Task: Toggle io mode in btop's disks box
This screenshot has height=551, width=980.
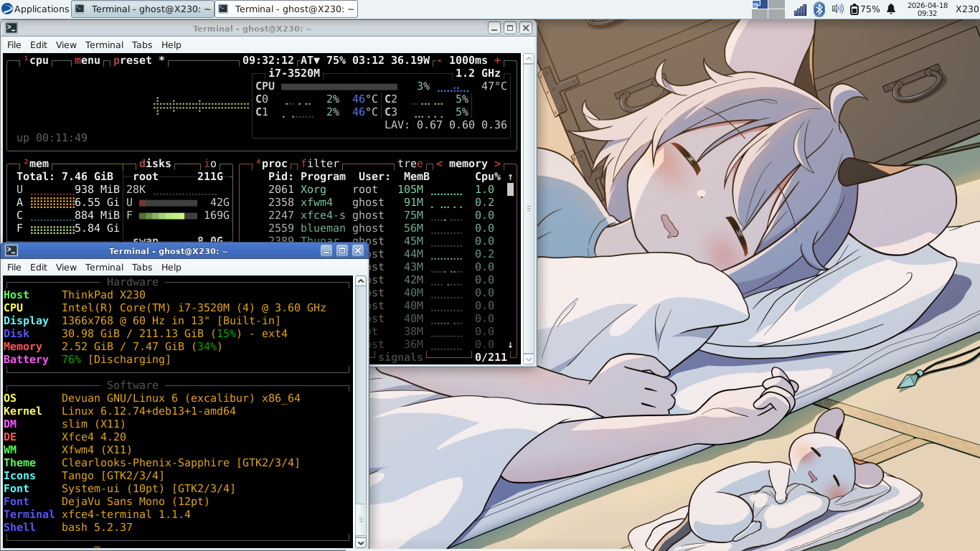Action: pos(210,164)
